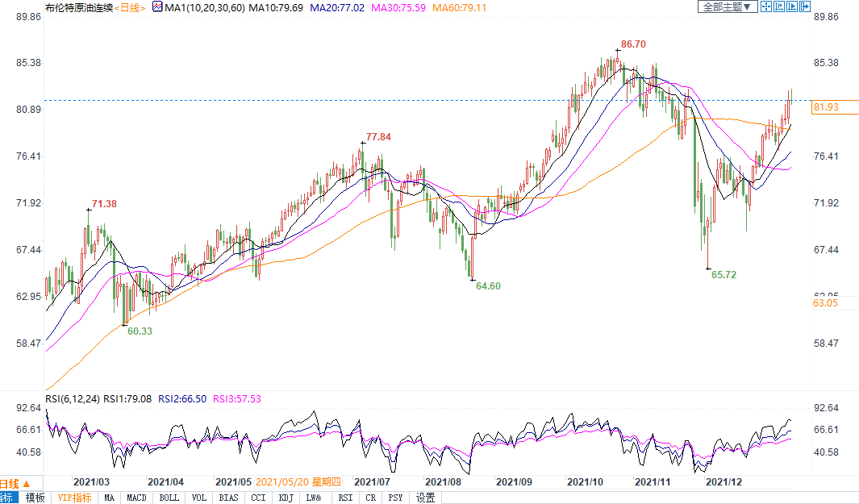Open the 模板 tab
The image size is (859, 504).
35,498
